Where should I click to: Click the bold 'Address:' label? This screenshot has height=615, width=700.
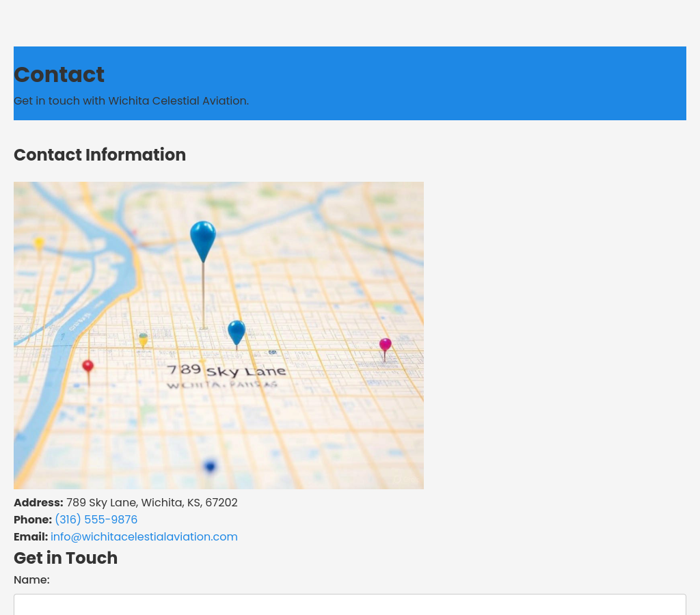pyautogui.click(x=38, y=503)
